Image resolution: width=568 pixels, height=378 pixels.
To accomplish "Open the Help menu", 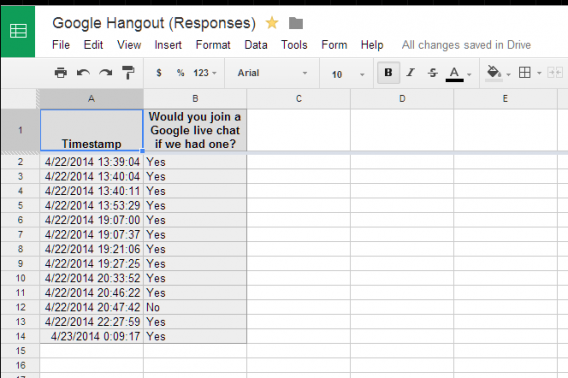I will point(372,45).
